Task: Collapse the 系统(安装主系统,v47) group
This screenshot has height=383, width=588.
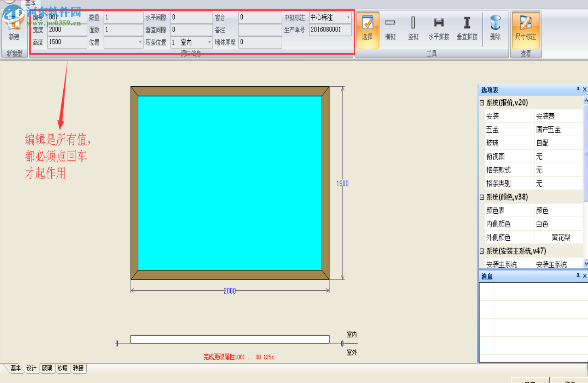Action: [482, 251]
